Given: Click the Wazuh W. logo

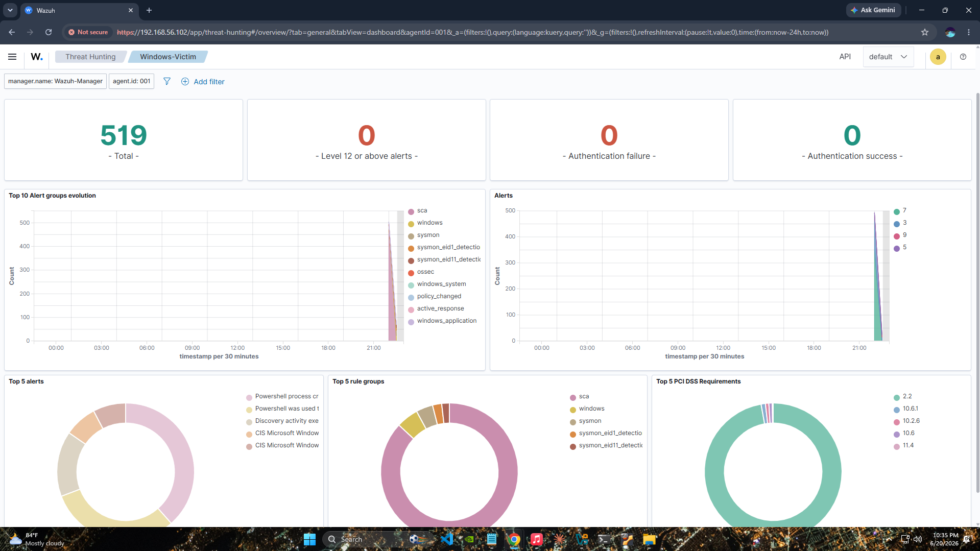Looking at the screenshot, I should pyautogui.click(x=37, y=57).
